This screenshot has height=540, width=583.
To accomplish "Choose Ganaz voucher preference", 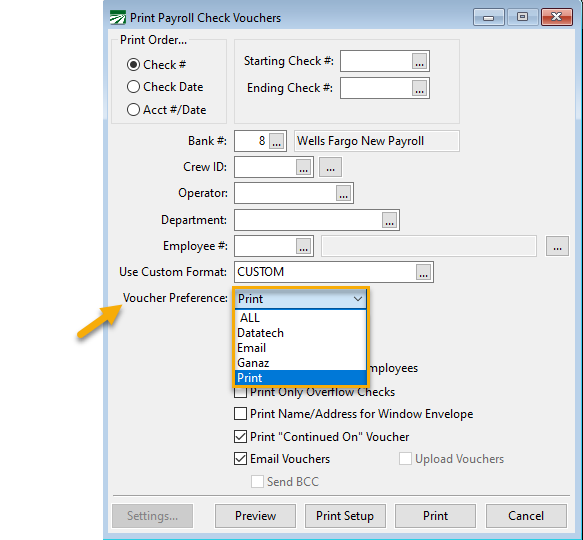I will pos(301,363).
